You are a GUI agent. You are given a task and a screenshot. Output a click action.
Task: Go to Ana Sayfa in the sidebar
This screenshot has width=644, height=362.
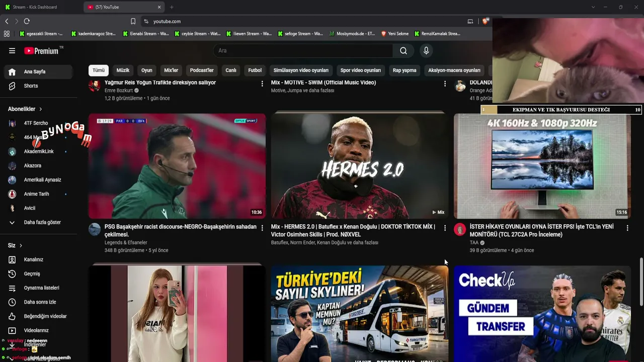click(x=39, y=72)
